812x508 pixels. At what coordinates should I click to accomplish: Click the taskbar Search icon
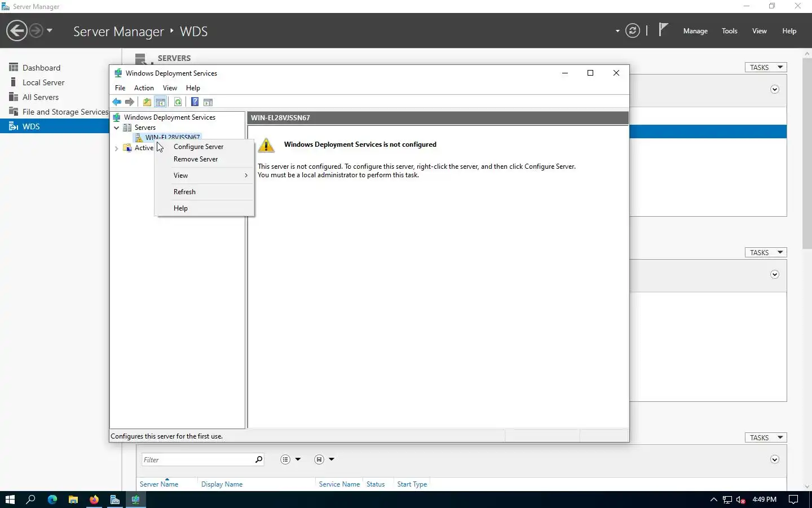point(31,500)
